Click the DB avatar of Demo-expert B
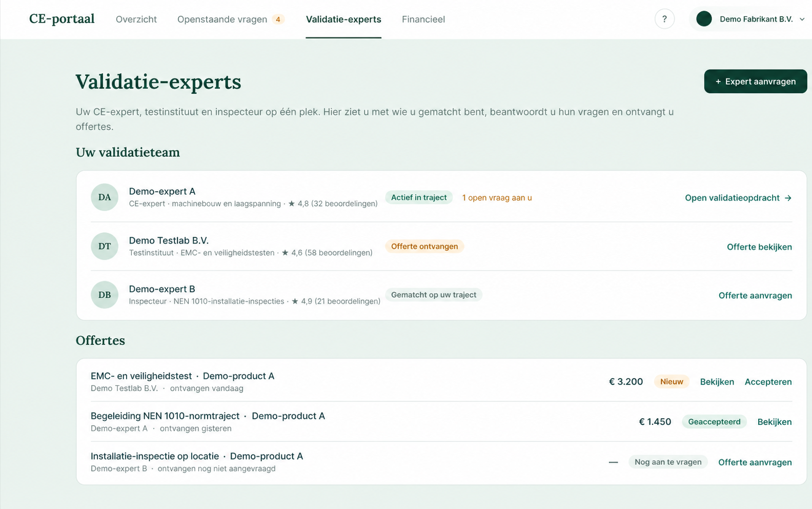This screenshot has width=812, height=509. coord(105,295)
